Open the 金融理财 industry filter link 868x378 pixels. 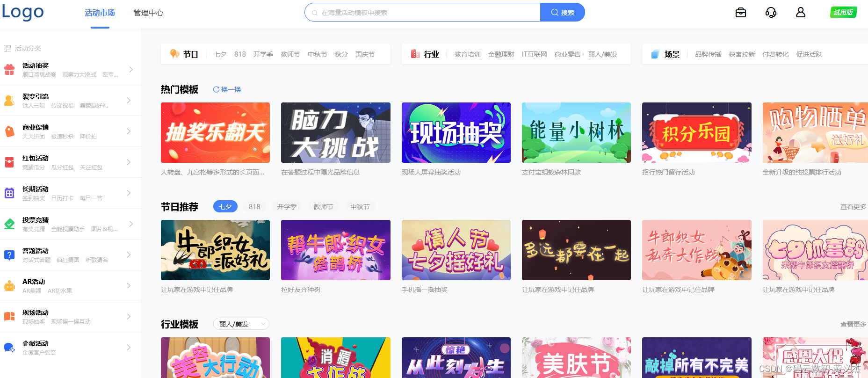(501, 54)
